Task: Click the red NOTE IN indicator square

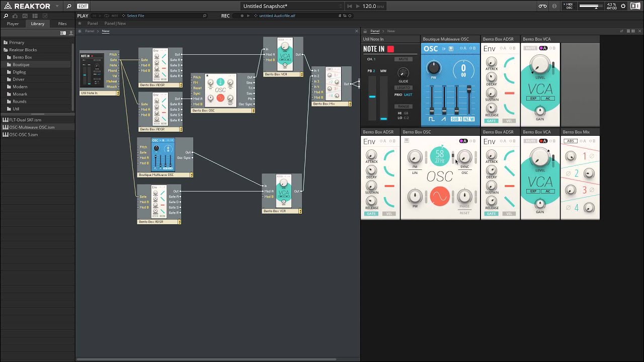Action: [390, 49]
